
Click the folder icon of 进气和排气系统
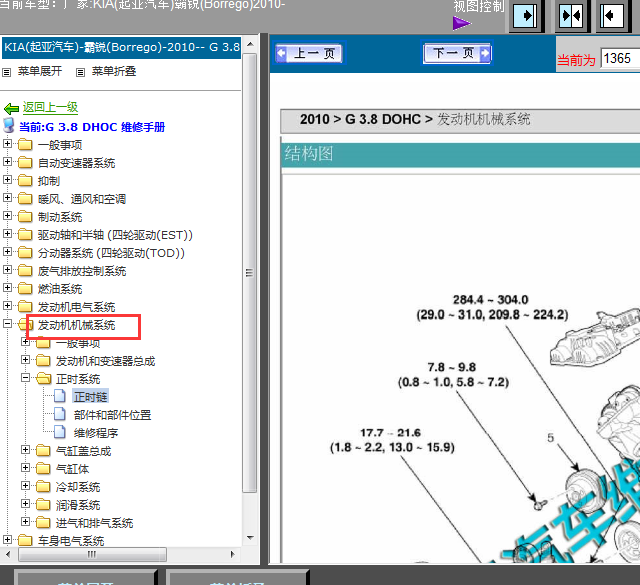pos(43,523)
